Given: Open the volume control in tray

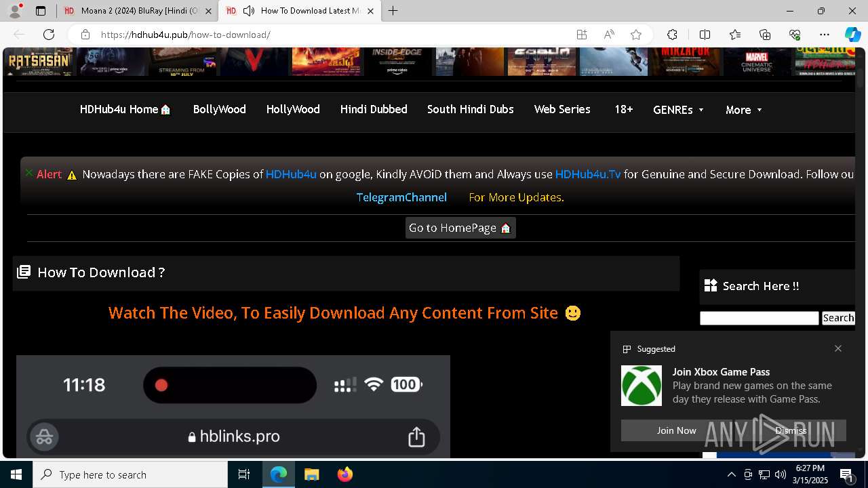Looking at the screenshot, I should [780, 474].
